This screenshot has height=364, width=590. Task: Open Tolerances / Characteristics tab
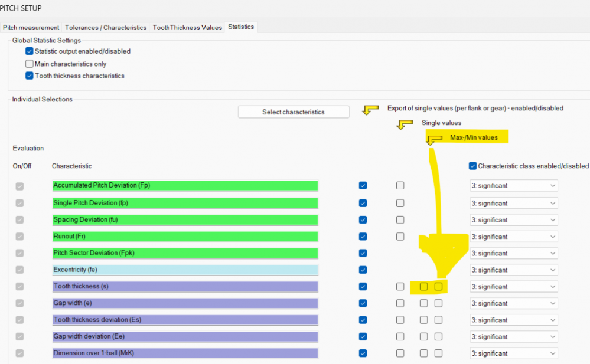[106, 28]
